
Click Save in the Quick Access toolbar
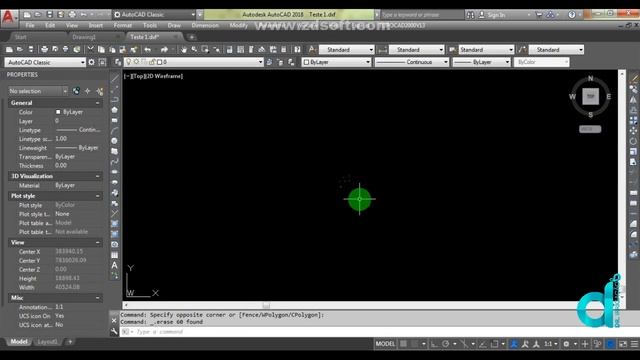(49, 15)
